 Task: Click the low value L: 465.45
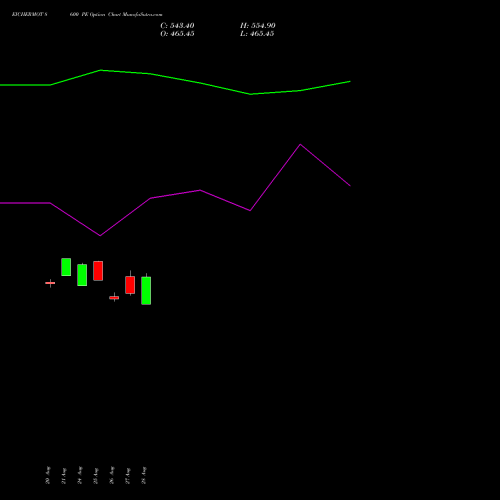pyautogui.click(x=257, y=34)
